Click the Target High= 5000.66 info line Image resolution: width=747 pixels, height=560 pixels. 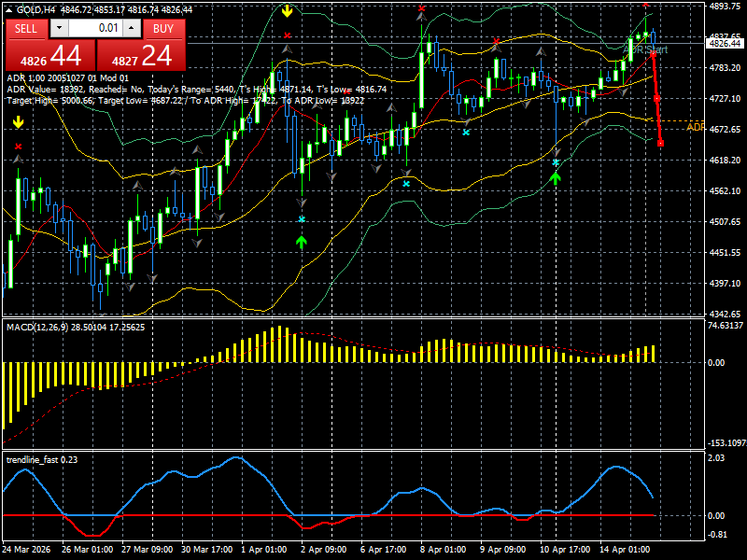pyautogui.click(x=186, y=101)
